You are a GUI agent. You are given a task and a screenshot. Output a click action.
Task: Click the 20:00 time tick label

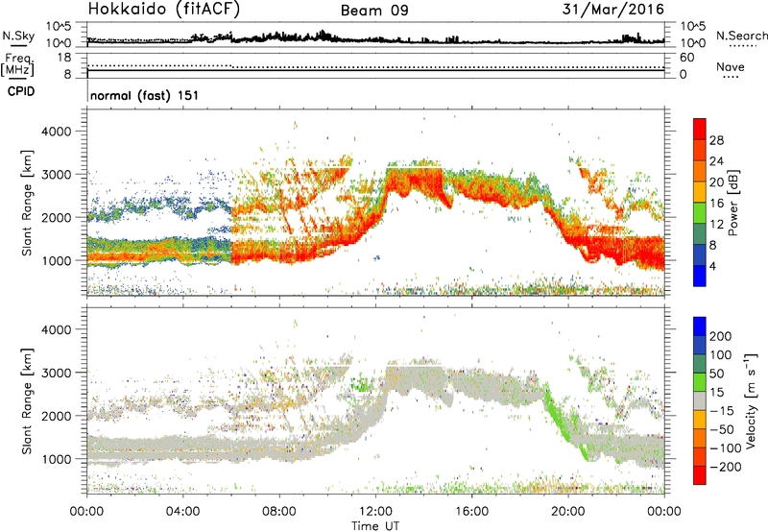pyautogui.click(x=568, y=512)
